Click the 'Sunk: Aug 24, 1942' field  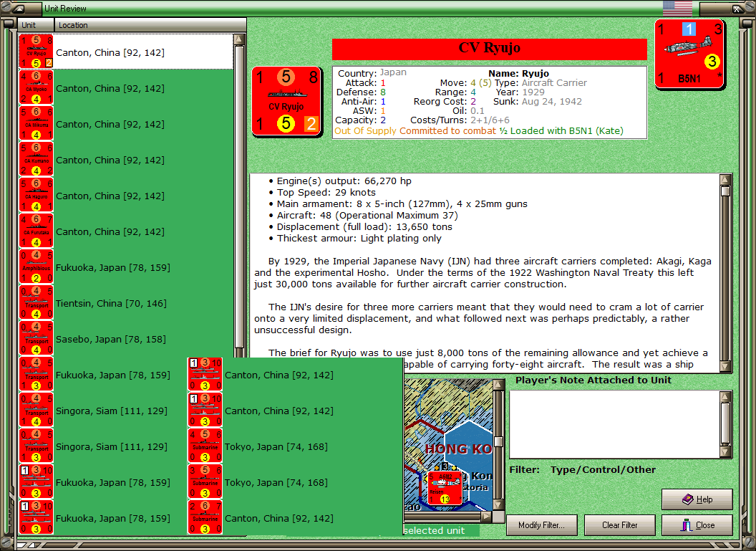[537, 101]
